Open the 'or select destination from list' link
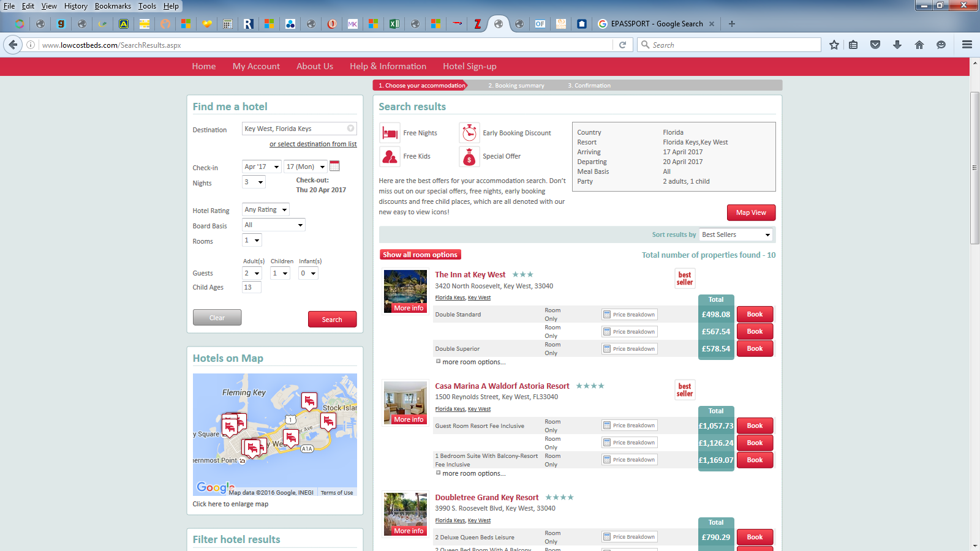 (313, 144)
